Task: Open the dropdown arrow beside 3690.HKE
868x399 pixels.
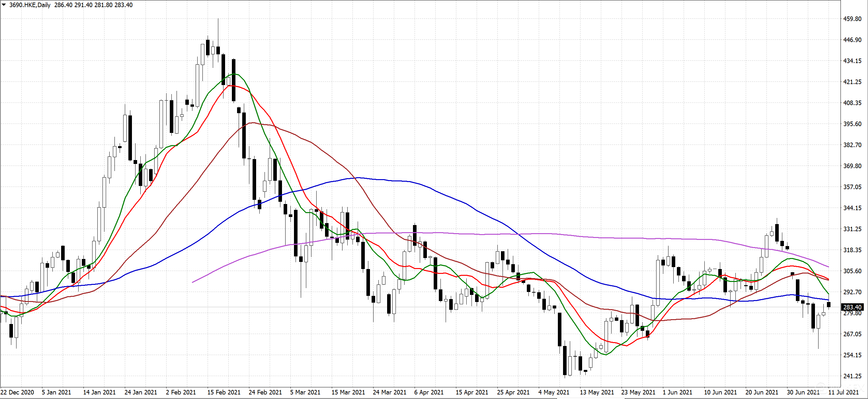Action: click(4, 5)
